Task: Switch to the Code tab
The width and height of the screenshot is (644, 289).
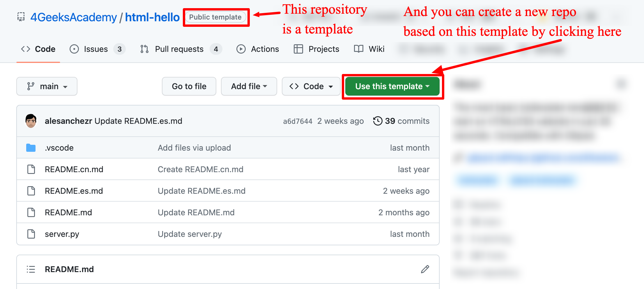Action: tap(38, 49)
